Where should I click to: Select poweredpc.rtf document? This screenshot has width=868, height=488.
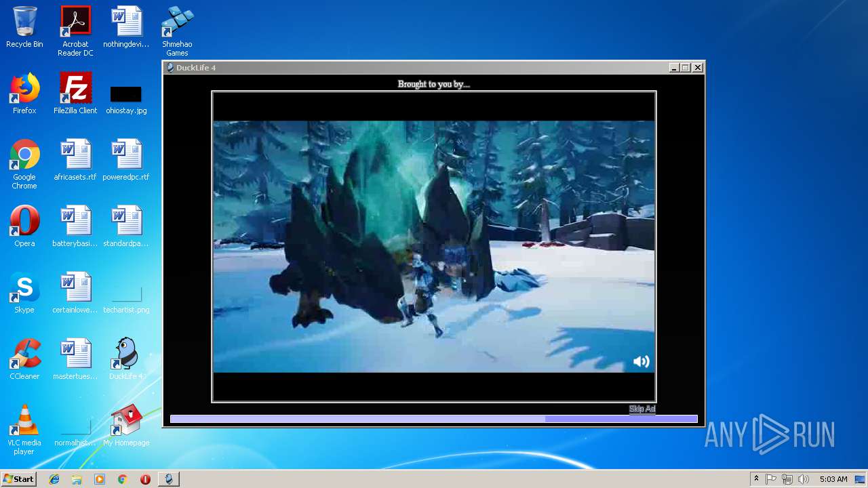pos(126,160)
